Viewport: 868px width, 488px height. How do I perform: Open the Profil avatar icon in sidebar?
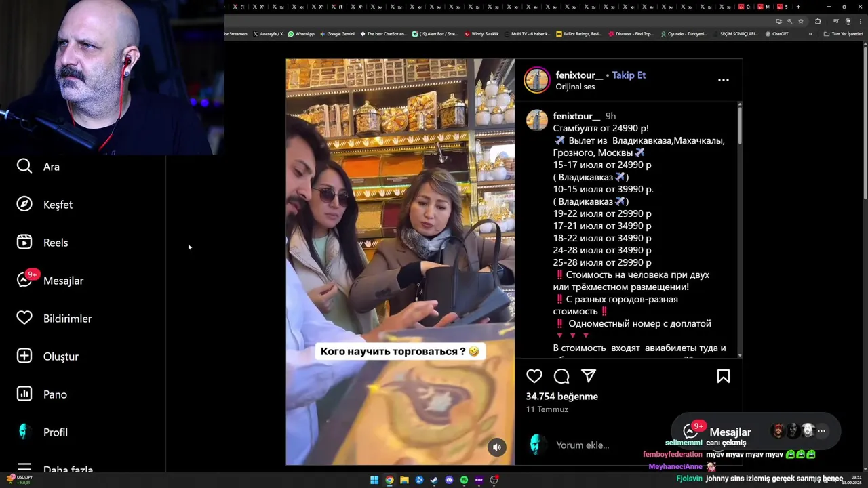tap(24, 432)
